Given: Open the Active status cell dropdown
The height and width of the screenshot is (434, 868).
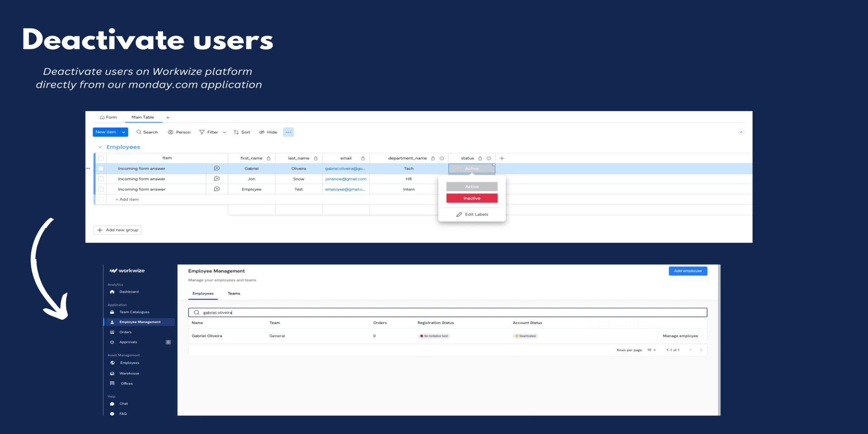Looking at the screenshot, I should tap(472, 169).
